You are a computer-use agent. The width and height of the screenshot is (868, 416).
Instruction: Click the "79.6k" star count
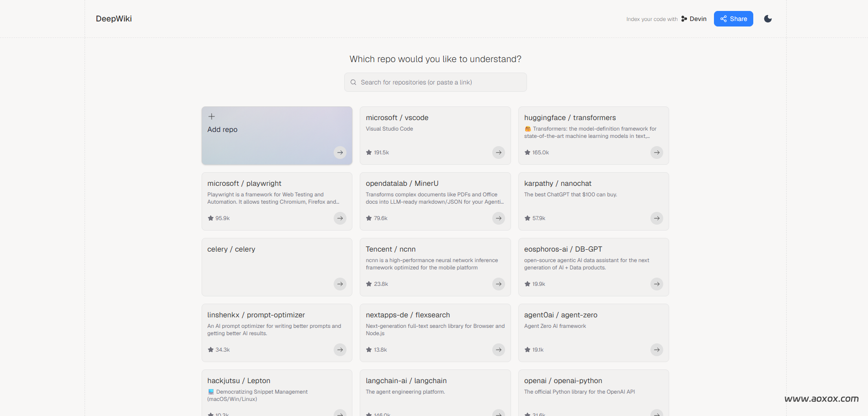tap(381, 218)
